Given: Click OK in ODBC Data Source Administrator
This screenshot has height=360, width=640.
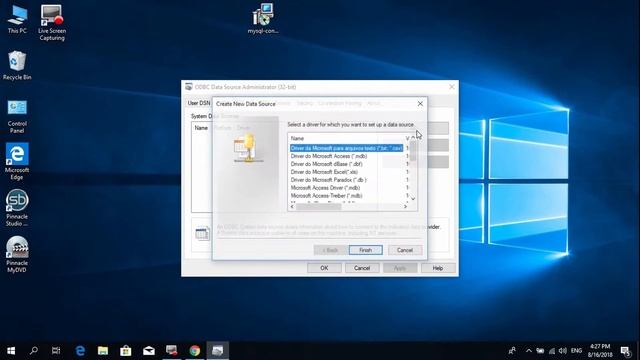Looking at the screenshot, I should pyautogui.click(x=324, y=268).
